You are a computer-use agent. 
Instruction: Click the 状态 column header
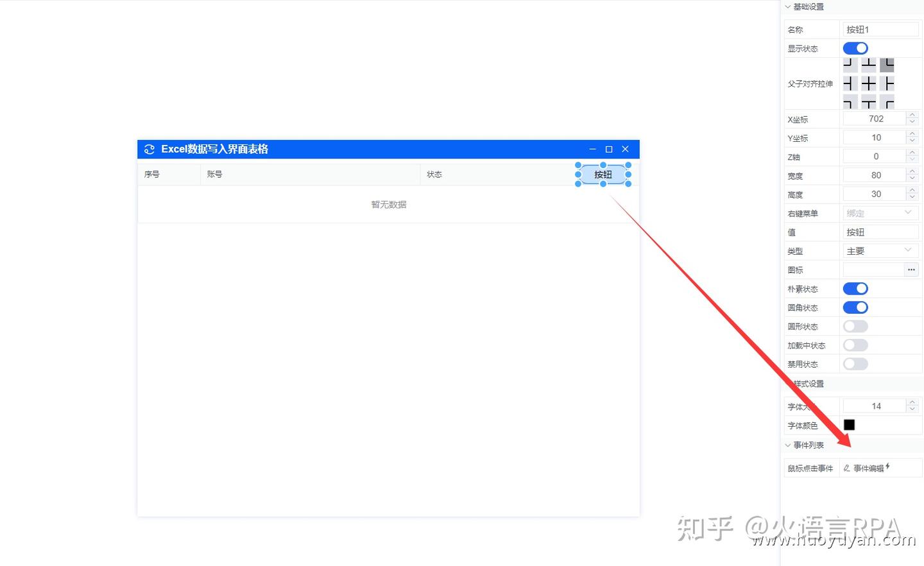pyautogui.click(x=434, y=175)
